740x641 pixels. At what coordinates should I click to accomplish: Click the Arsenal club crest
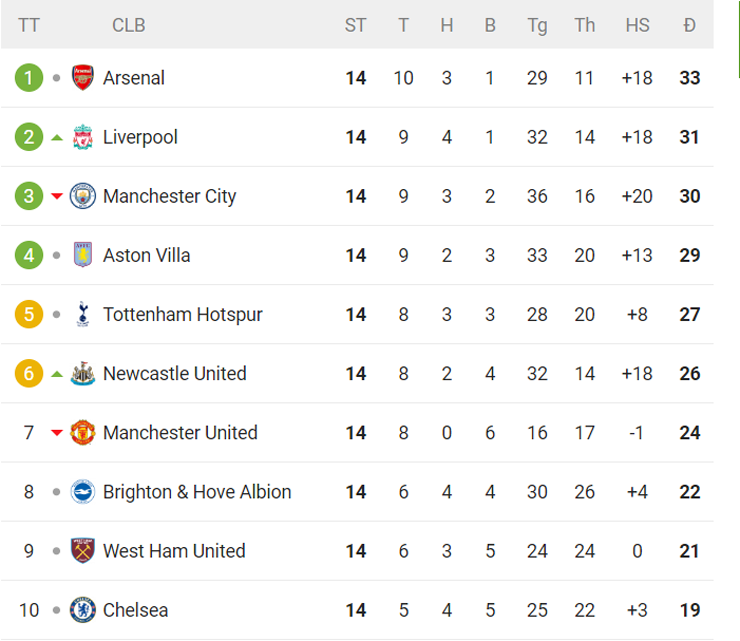(x=83, y=78)
